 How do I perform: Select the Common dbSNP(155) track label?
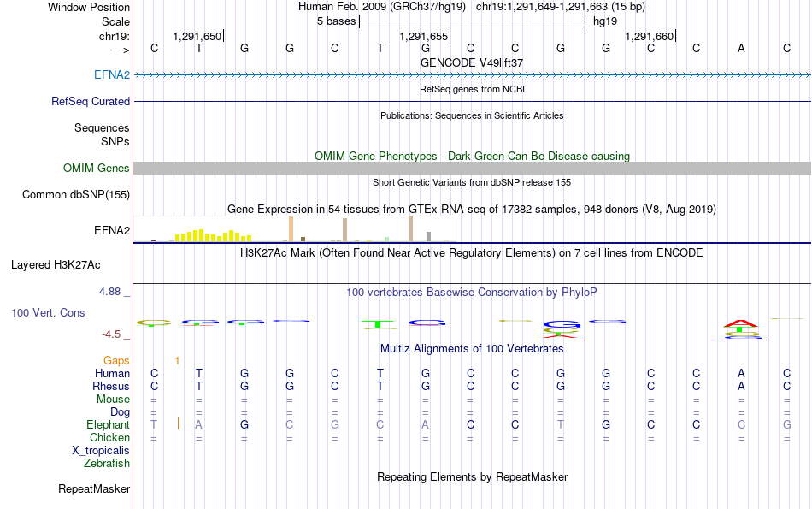click(x=76, y=194)
